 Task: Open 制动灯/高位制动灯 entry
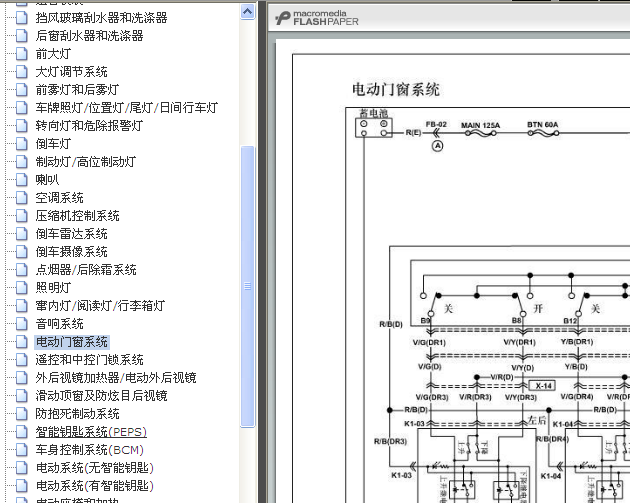point(86,162)
